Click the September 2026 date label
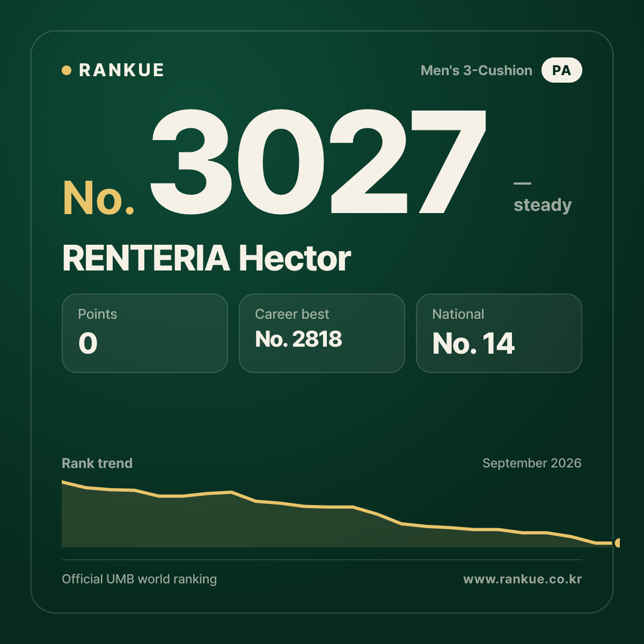 pyautogui.click(x=532, y=463)
